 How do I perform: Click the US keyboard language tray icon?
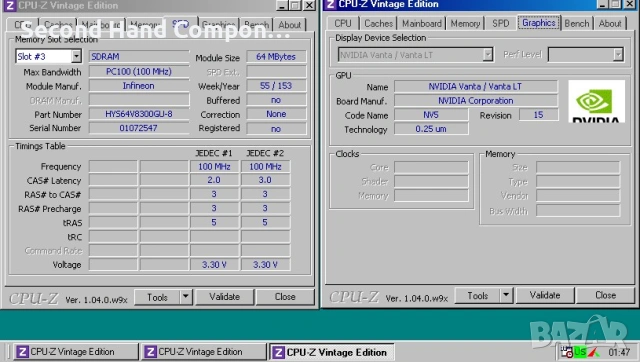pos(580,352)
